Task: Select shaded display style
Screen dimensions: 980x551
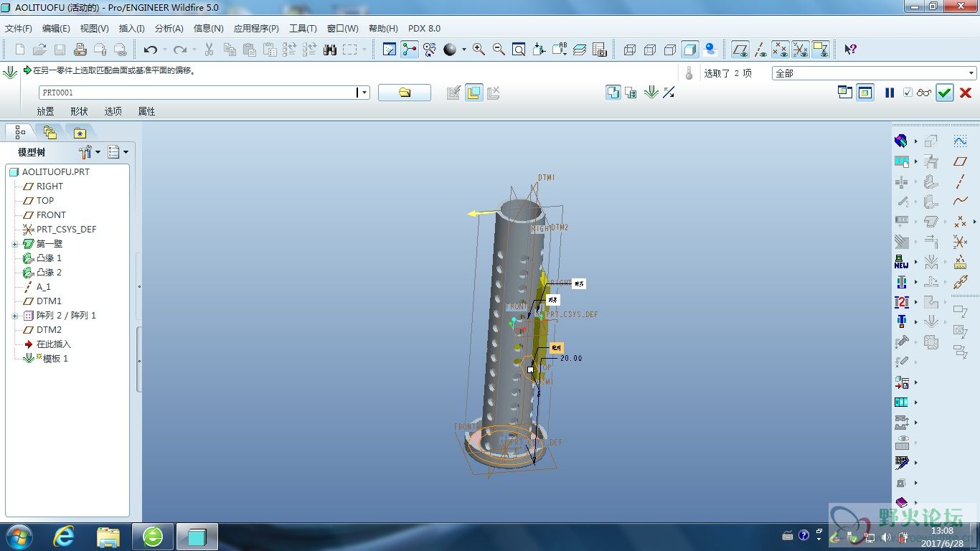Action: click(690, 50)
